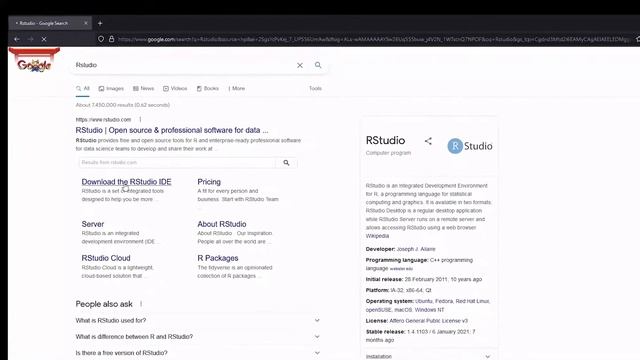The width and height of the screenshot is (640, 360).
Task: Click the padlock site security icon
Action: point(111,39)
